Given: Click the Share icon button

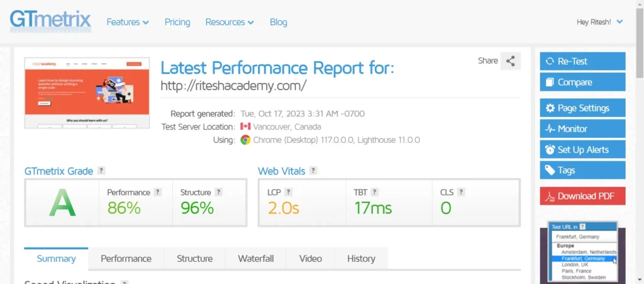Looking at the screenshot, I should [511, 61].
